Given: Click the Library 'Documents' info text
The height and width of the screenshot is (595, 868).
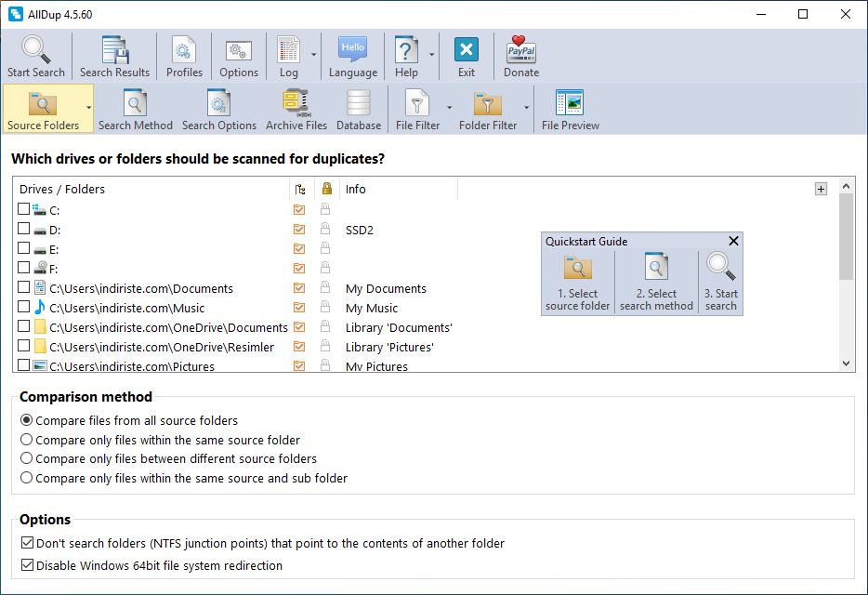Looking at the screenshot, I should pyautogui.click(x=399, y=328).
